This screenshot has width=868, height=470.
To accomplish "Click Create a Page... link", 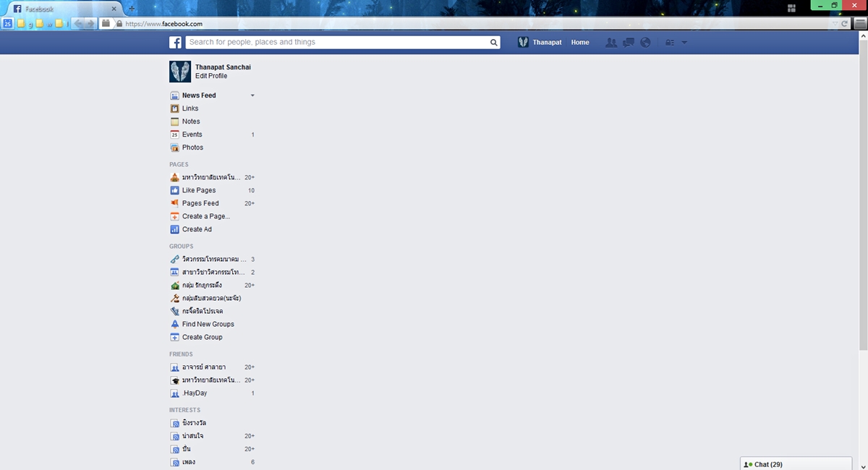I will [x=206, y=216].
